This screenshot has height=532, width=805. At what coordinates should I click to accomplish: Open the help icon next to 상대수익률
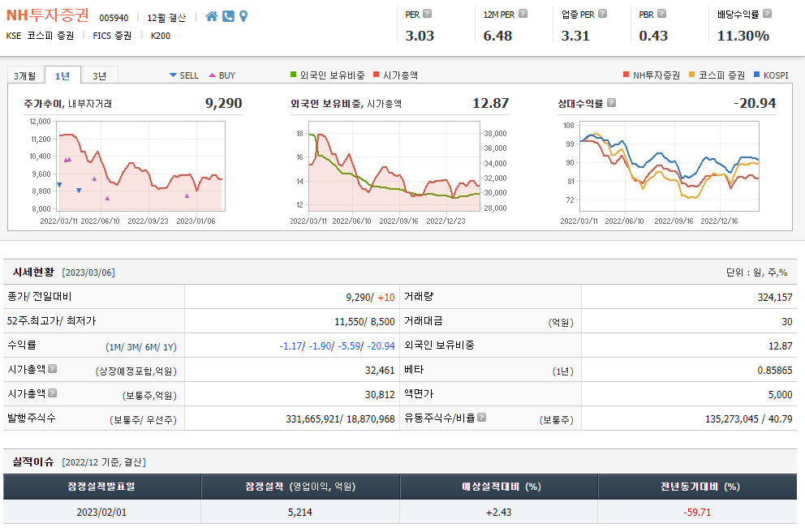[x=611, y=103]
